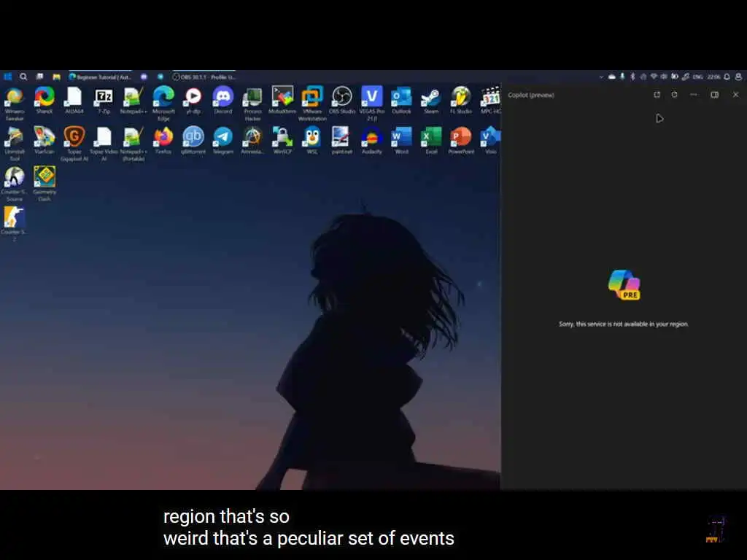Select the Telegram desktop icon
Screen dimensions: 747x560
[223, 141]
